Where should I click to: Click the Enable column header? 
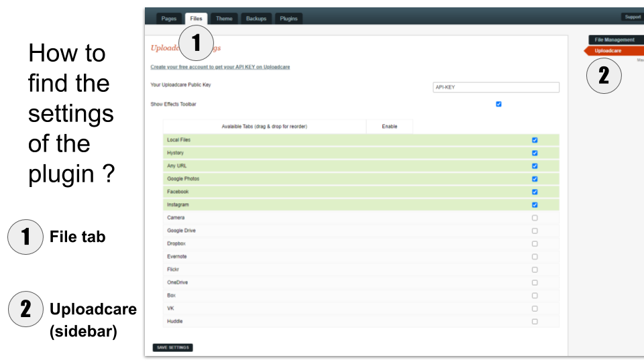coord(389,127)
